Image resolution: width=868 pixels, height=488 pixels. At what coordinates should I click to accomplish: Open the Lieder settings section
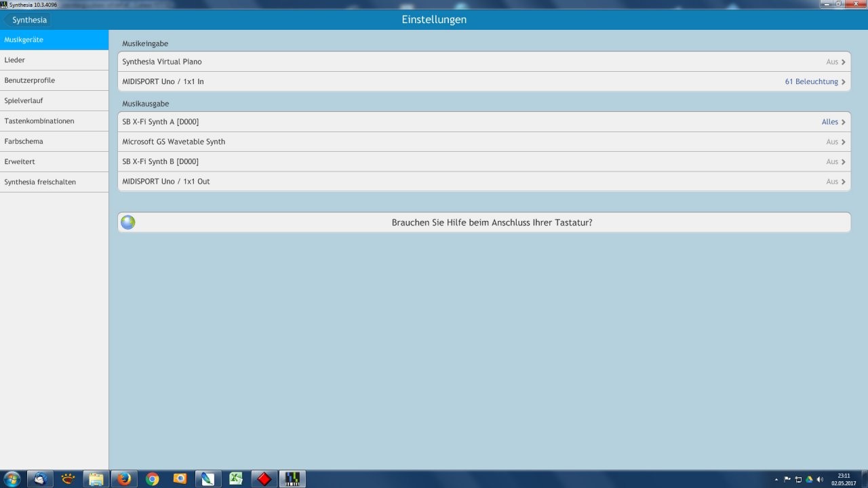point(54,60)
